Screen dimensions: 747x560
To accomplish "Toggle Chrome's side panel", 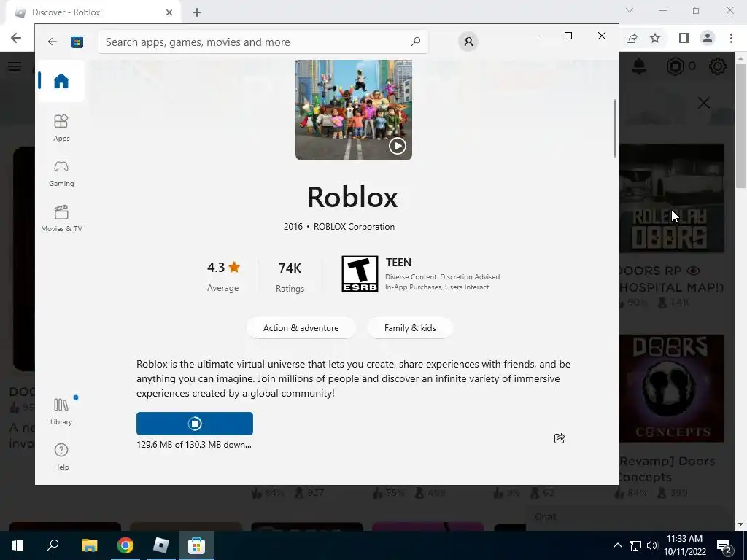I will (684, 38).
